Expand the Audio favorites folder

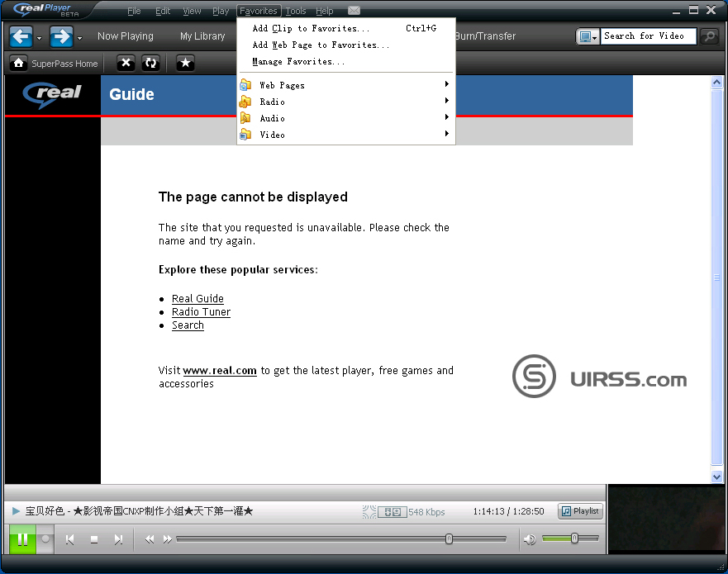[346, 118]
